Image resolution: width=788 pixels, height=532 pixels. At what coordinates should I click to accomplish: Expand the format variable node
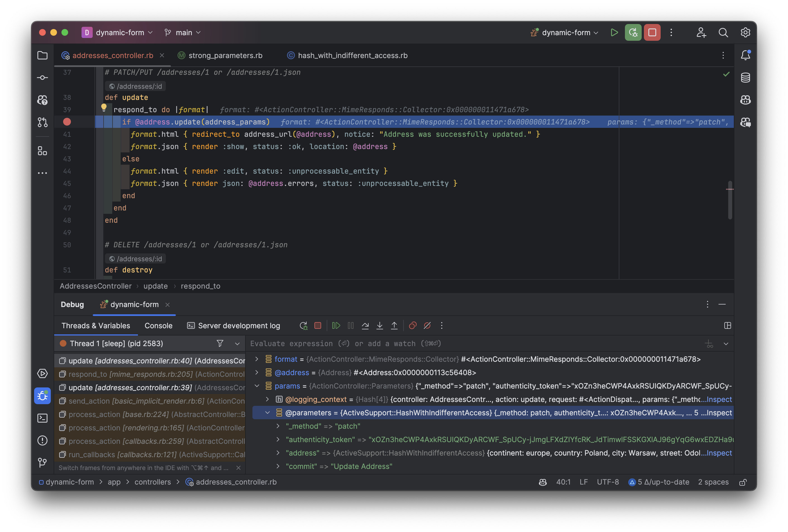(257, 359)
